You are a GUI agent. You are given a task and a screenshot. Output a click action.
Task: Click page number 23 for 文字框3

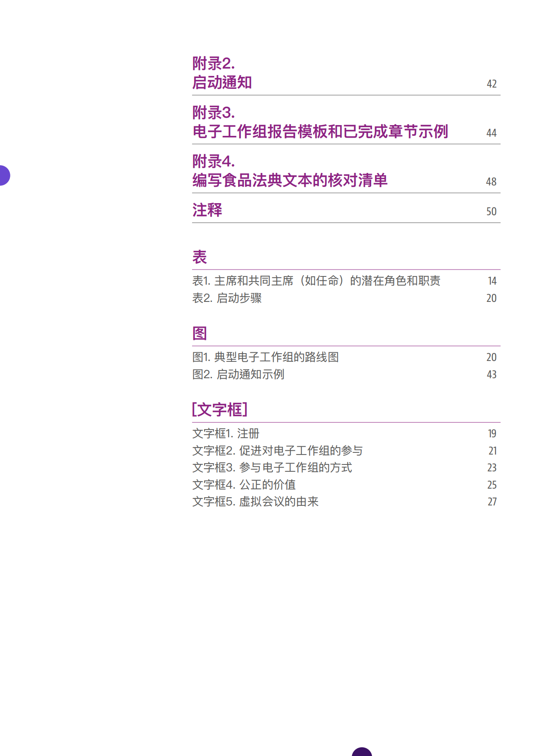click(492, 467)
